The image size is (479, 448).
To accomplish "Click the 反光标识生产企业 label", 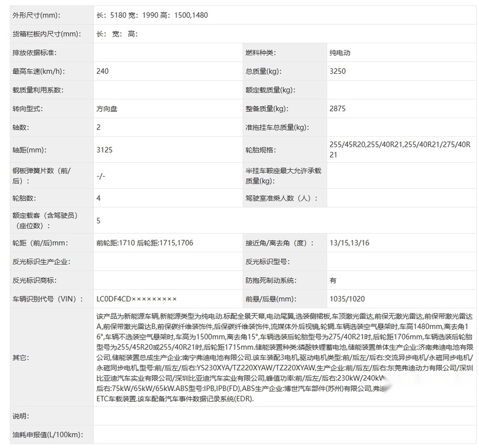I will (41, 262).
